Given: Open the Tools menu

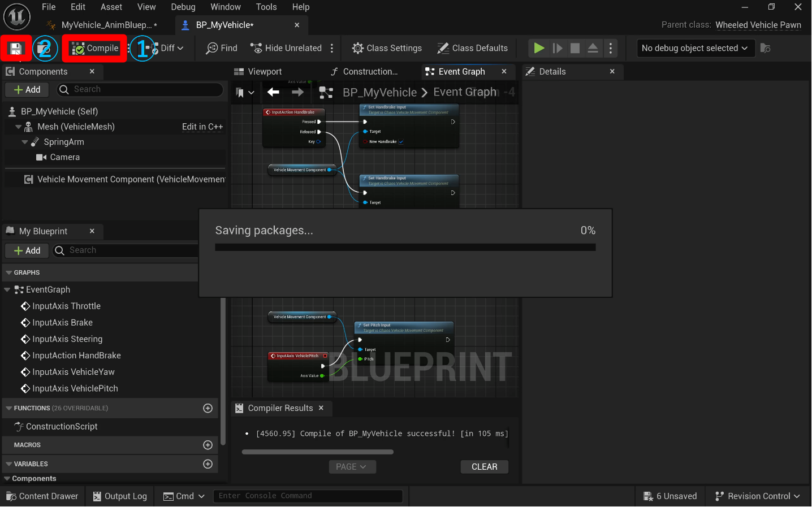Looking at the screenshot, I should tap(266, 7).
